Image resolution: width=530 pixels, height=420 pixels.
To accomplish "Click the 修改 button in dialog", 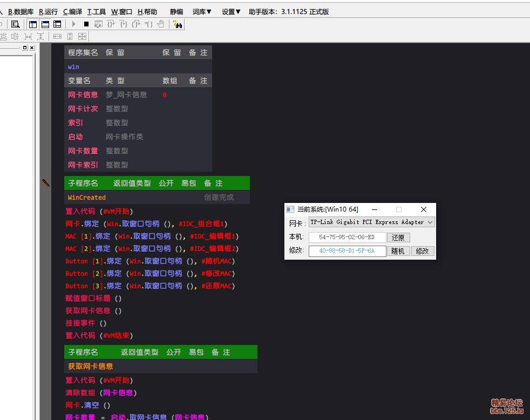I will [422, 251].
